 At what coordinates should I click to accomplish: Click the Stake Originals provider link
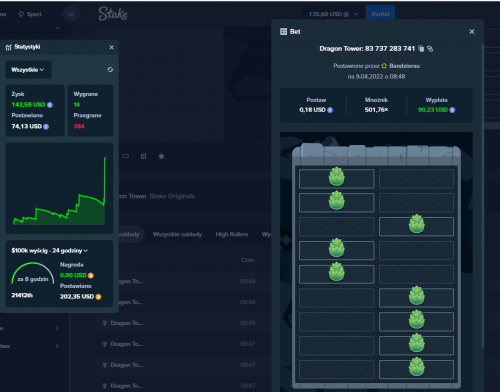(x=172, y=196)
